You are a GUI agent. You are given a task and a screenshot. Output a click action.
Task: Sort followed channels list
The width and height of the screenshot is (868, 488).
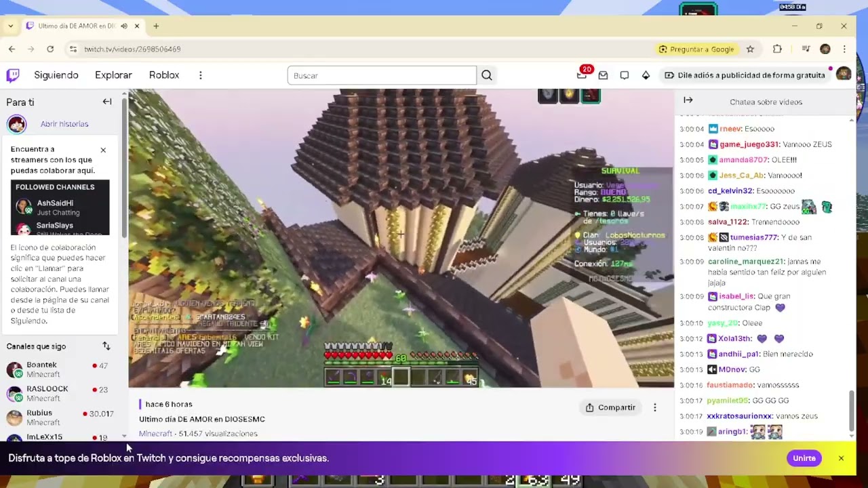coord(106,346)
